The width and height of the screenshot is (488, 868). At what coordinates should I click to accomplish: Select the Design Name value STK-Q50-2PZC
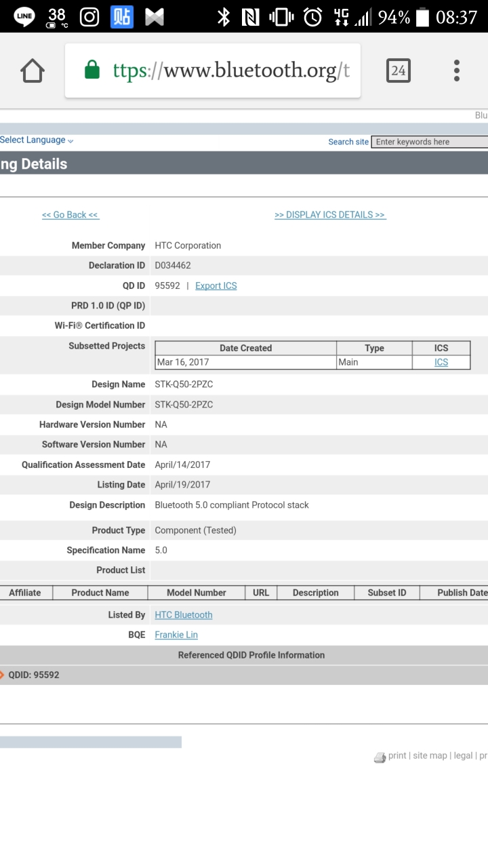184,384
